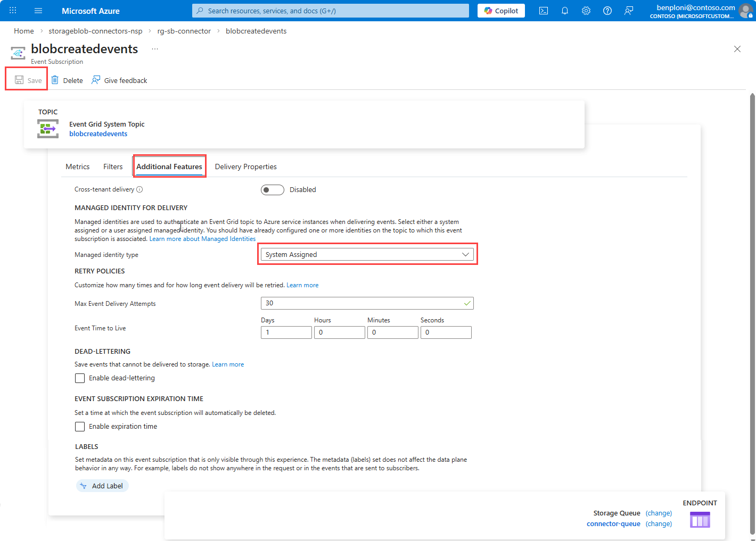The width and height of the screenshot is (756, 541).
Task: Click the vertical page scrollbar
Action: (752, 314)
